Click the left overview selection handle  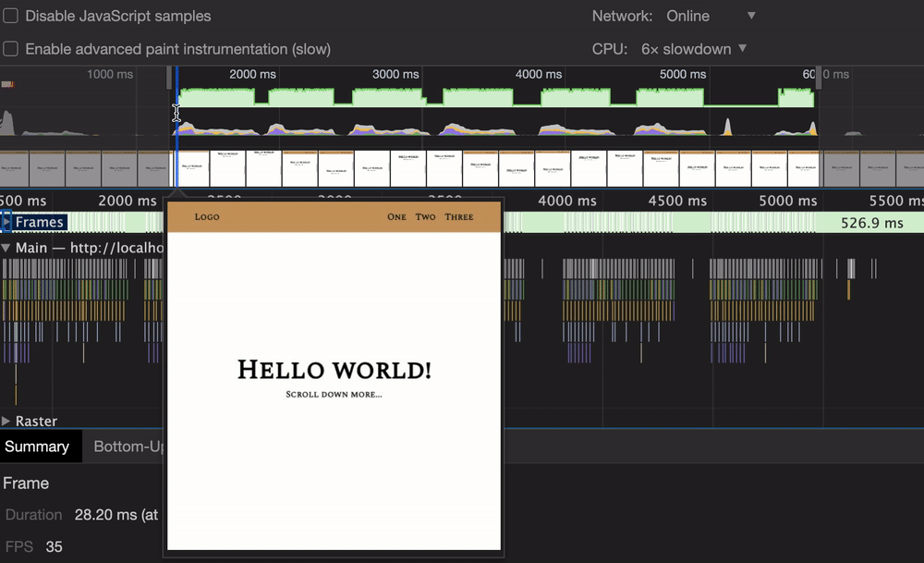point(170,77)
